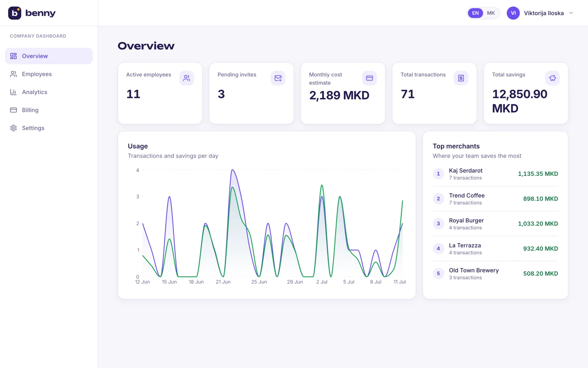Click the 1,033.20 MKD savings amount
The width and height of the screenshot is (588, 368).
coord(538,224)
